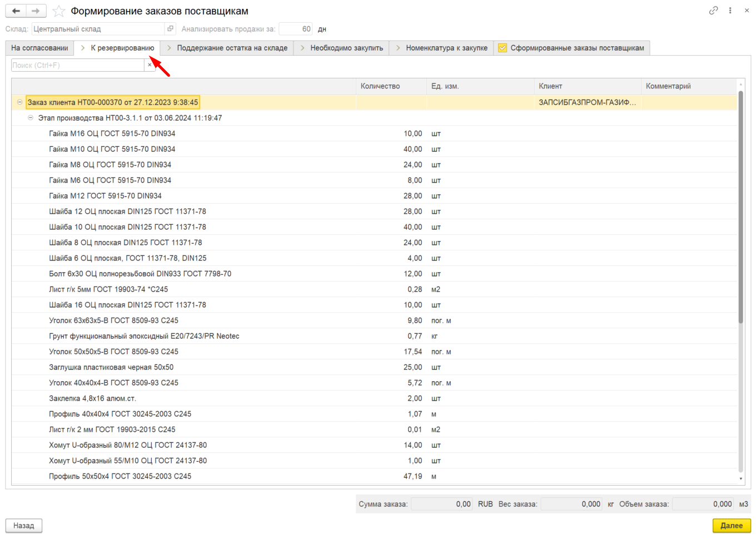The width and height of the screenshot is (756, 538).
Task: Click the back navigation arrow icon
Action: (16, 11)
